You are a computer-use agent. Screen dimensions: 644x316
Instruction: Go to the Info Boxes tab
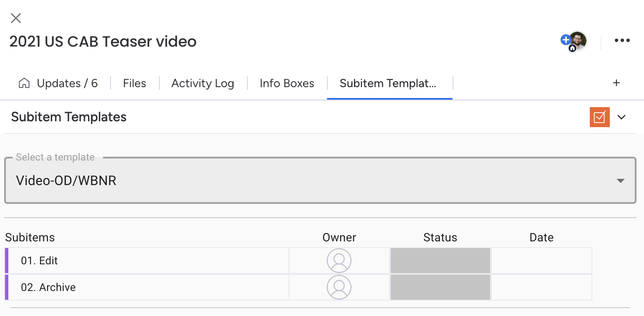pyautogui.click(x=287, y=83)
